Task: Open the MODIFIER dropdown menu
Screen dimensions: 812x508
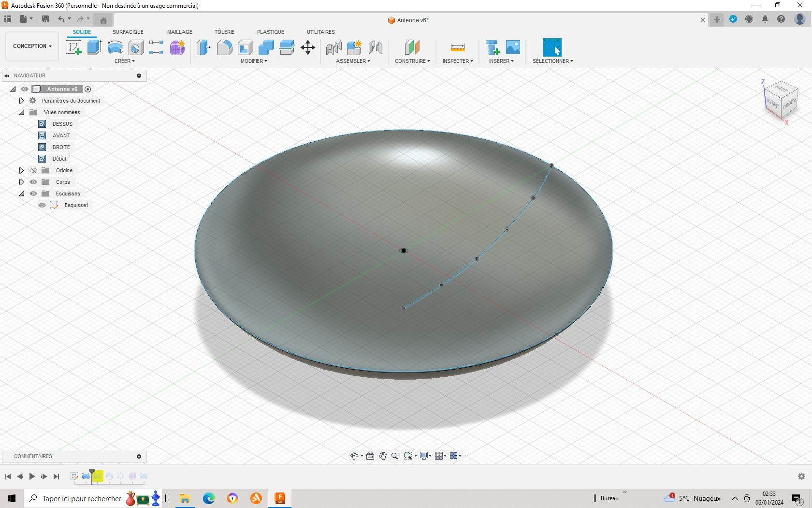Action: tap(254, 61)
